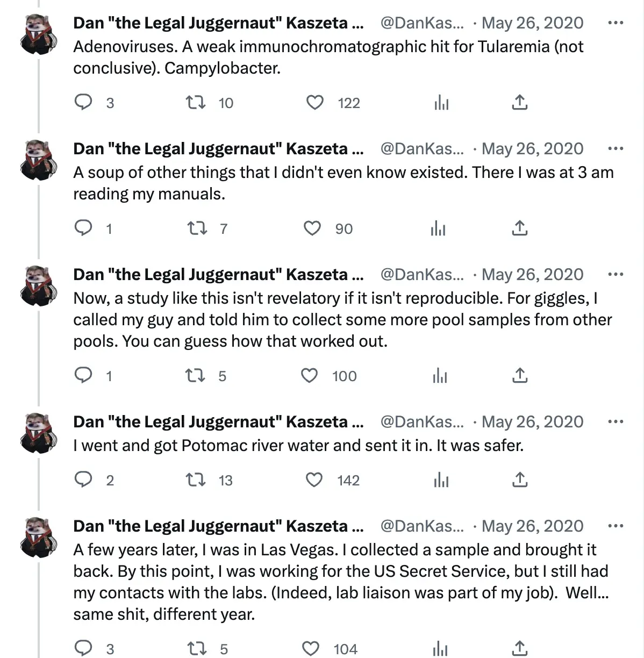644x658 pixels.
Task: Reply to the Las Vegas tweet
Action: tap(83, 648)
